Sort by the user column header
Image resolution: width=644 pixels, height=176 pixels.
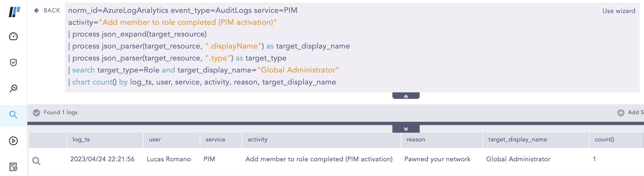click(x=155, y=139)
